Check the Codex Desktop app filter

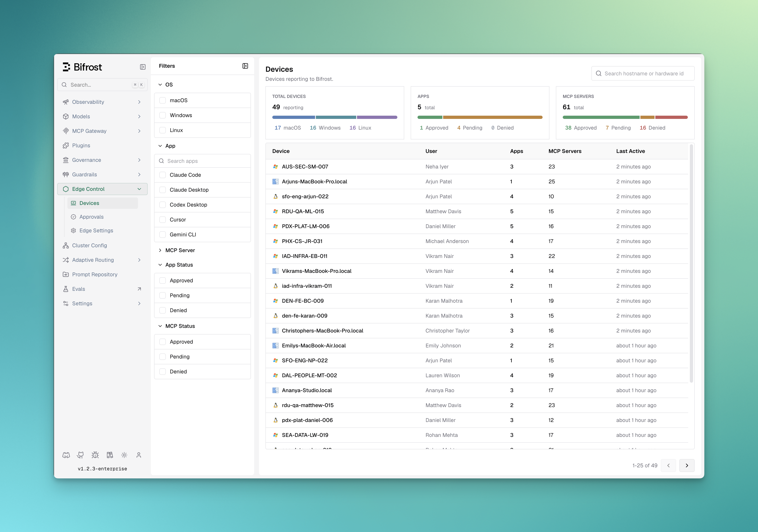click(162, 205)
